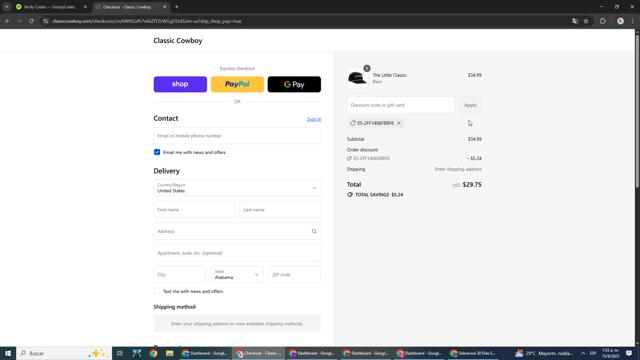Click the Buscar taskbar search box
The width and height of the screenshot is (640, 360).
(64, 353)
